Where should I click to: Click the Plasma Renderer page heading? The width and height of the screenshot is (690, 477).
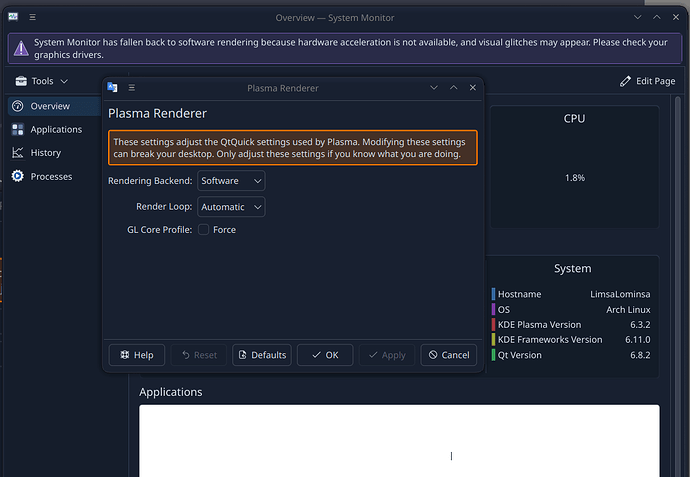(157, 114)
